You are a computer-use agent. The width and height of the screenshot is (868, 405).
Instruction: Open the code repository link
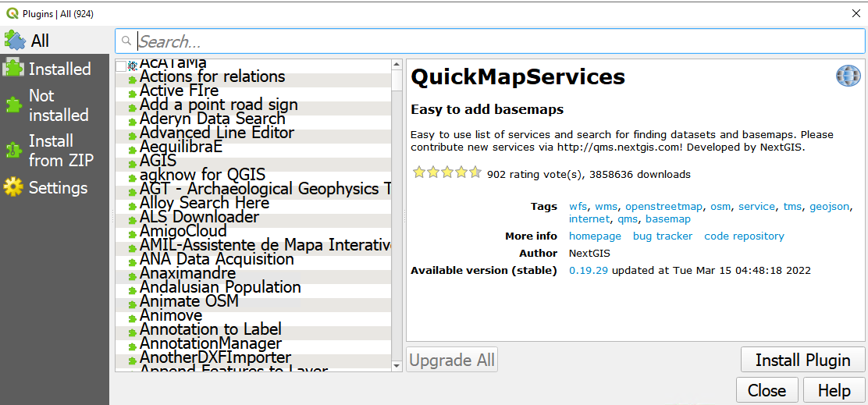pos(744,236)
